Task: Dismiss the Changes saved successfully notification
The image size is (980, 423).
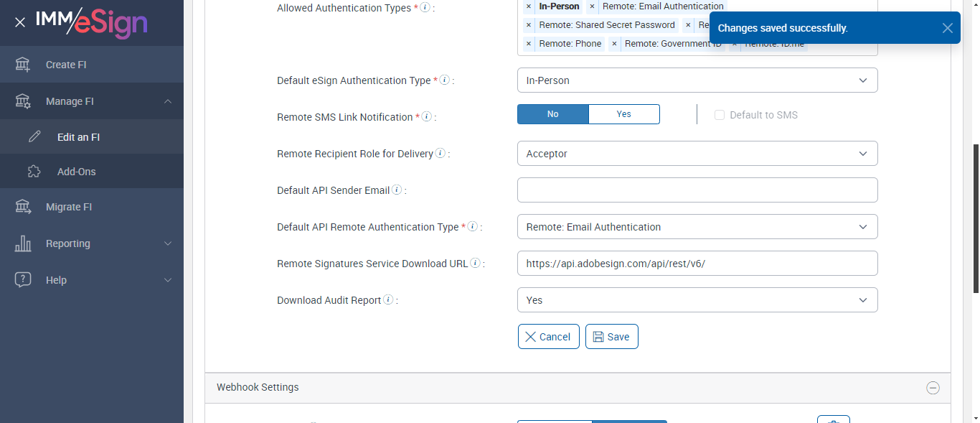Action: click(948, 28)
